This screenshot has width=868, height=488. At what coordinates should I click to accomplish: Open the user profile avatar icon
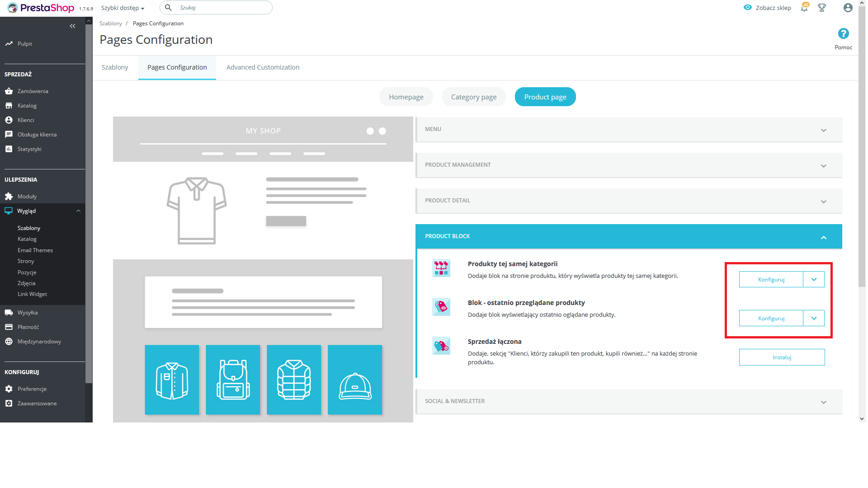tap(848, 8)
